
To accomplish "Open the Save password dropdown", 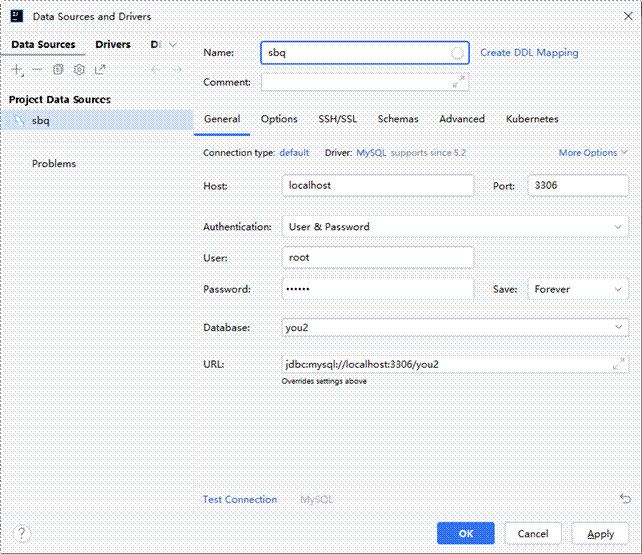I will (x=578, y=289).
